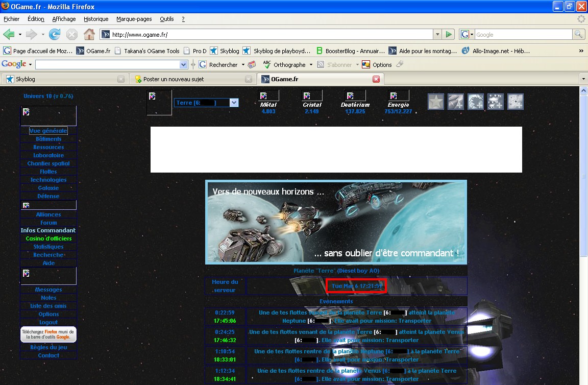Open the Allo-Image.net bookmark

click(496, 51)
